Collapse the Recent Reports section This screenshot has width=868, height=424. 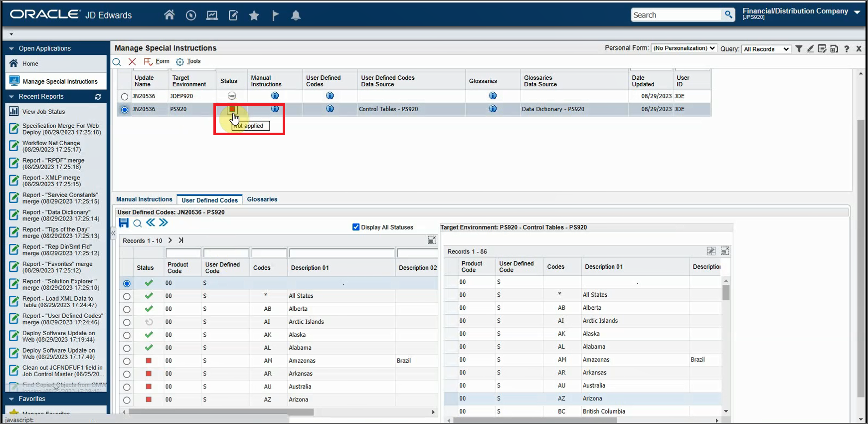tap(11, 97)
